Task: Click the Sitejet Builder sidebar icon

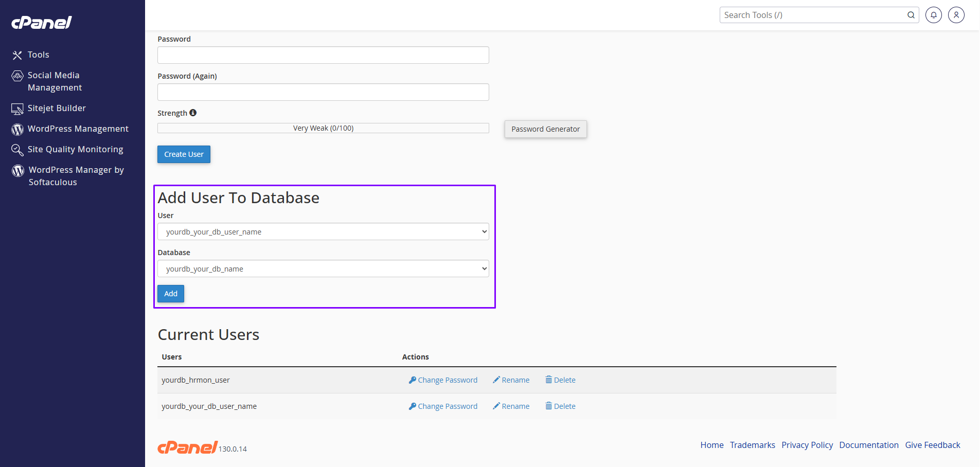Action: tap(17, 109)
